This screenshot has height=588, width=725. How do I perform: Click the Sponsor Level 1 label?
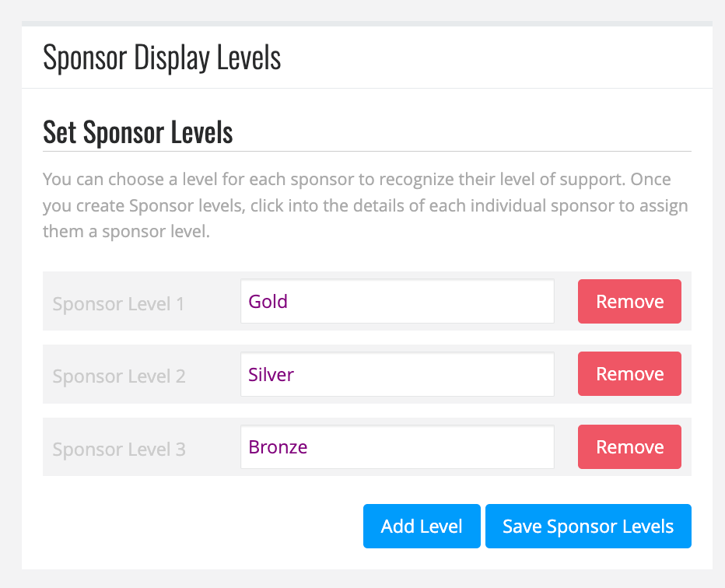pyautogui.click(x=118, y=304)
